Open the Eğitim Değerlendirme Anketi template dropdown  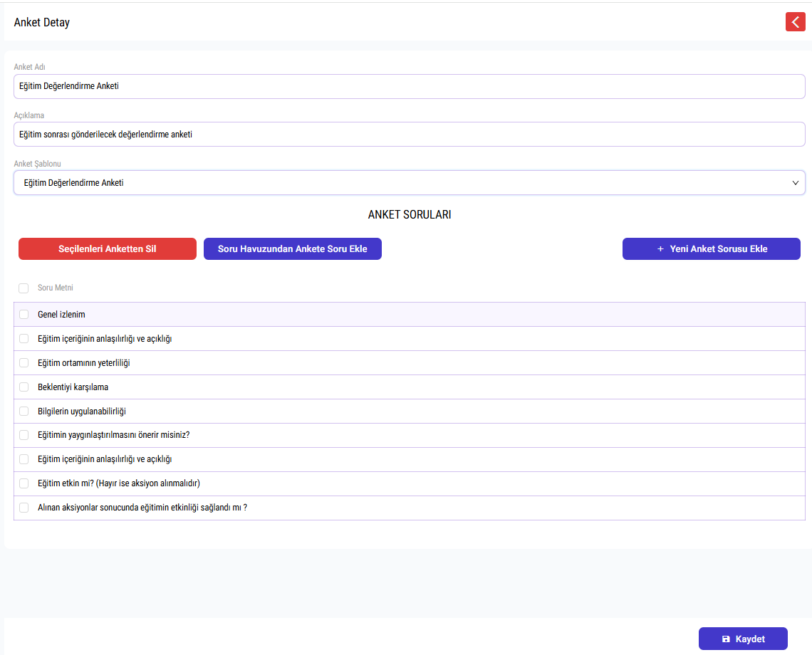coord(409,183)
